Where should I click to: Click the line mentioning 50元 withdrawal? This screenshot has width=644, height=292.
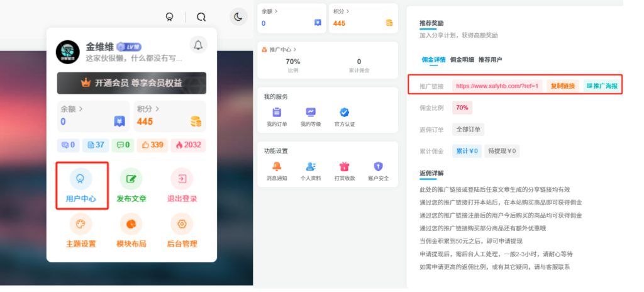pos(470,242)
